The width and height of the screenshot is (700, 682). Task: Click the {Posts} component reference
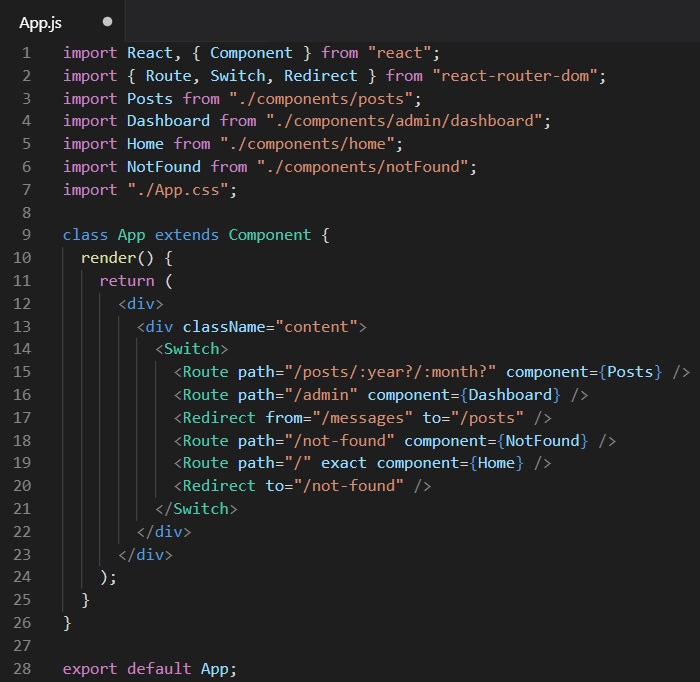pyautogui.click(x=630, y=372)
